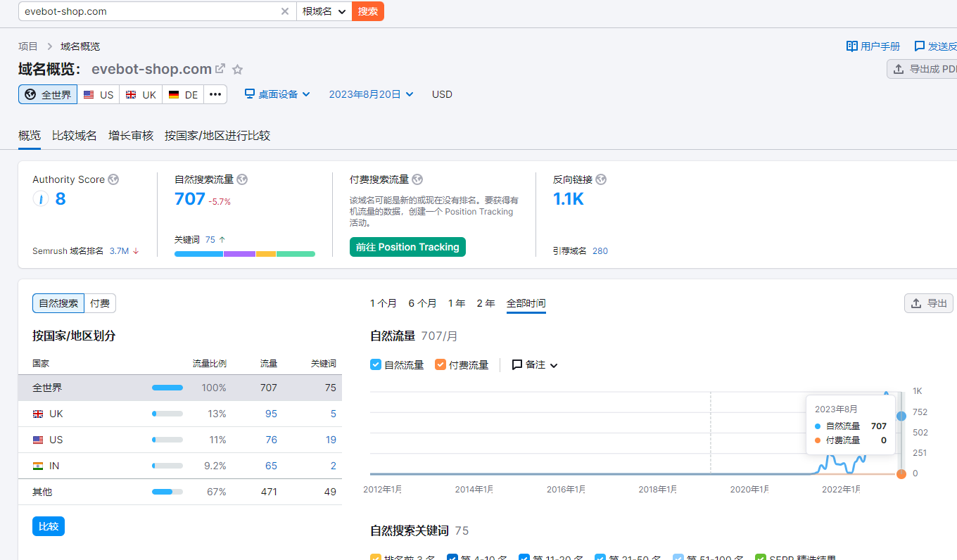Click the blue 比较 button
The image size is (957, 560).
(49, 526)
